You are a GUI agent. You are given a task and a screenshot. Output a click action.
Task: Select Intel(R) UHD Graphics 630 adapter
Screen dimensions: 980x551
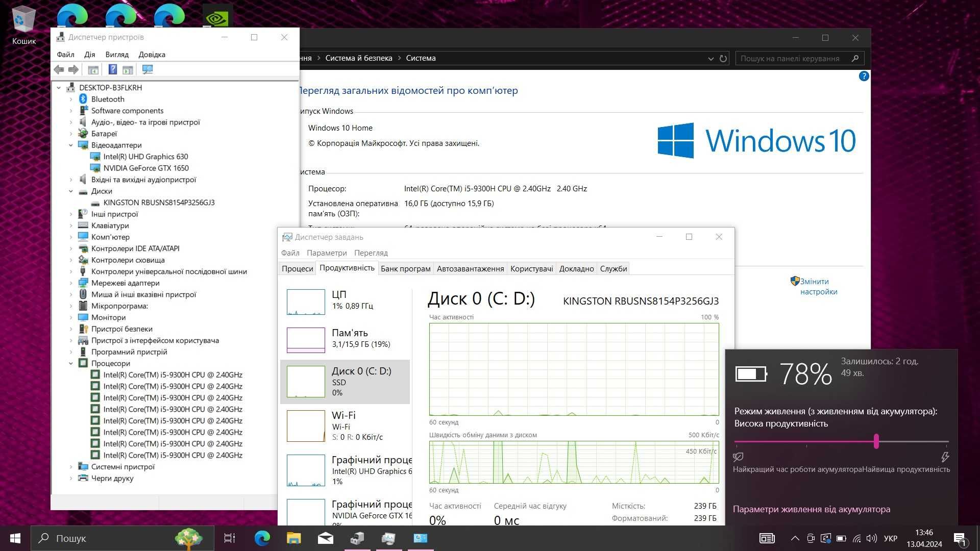pyautogui.click(x=145, y=157)
